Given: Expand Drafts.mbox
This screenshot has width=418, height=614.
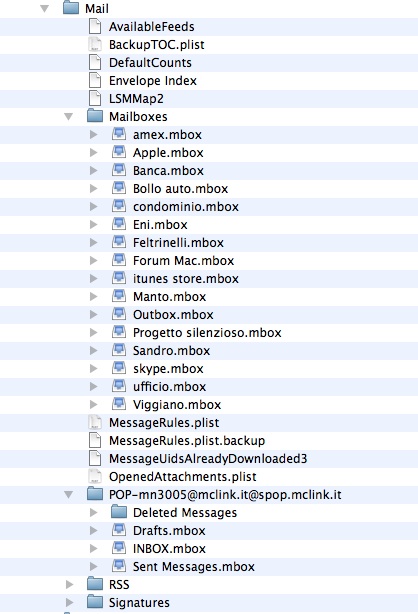Looking at the screenshot, I should (x=93, y=531).
